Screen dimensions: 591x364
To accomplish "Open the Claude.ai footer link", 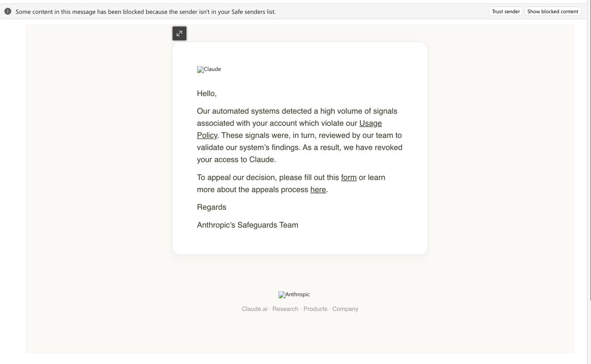I will tap(255, 309).
